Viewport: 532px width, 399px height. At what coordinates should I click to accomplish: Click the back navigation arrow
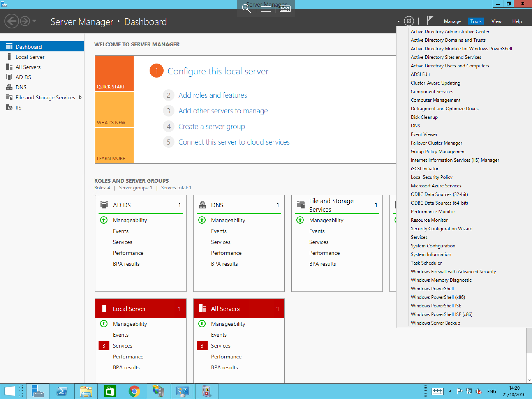click(x=11, y=21)
